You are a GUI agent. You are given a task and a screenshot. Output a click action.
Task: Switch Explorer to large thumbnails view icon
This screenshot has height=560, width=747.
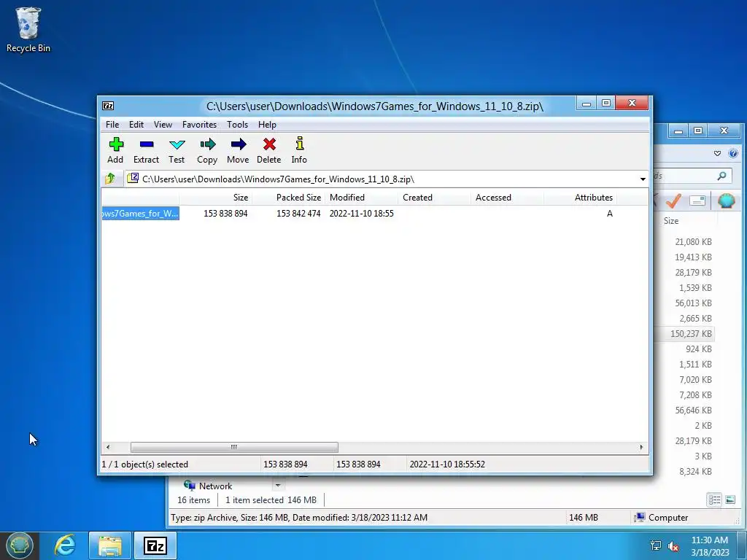pyautogui.click(x=729, y=499)
